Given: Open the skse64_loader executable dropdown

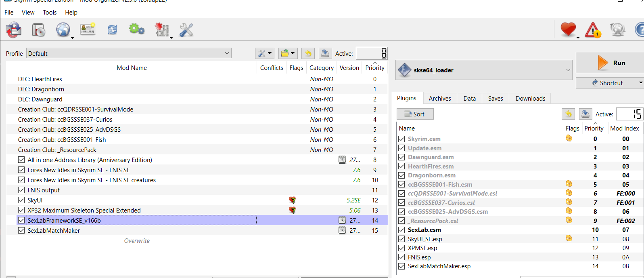Looking at the screenshot, I should (484, 70).
